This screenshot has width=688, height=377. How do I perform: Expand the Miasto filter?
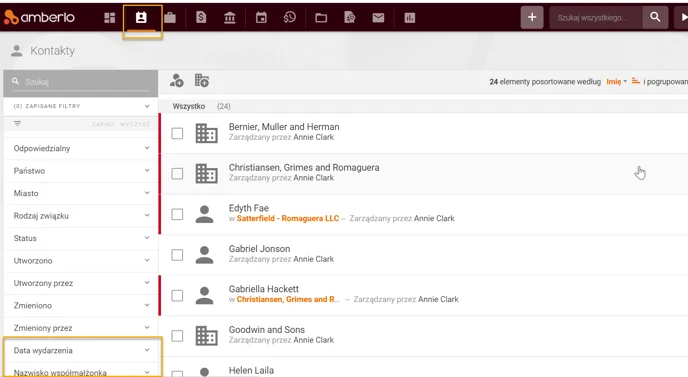click(81, 193)
